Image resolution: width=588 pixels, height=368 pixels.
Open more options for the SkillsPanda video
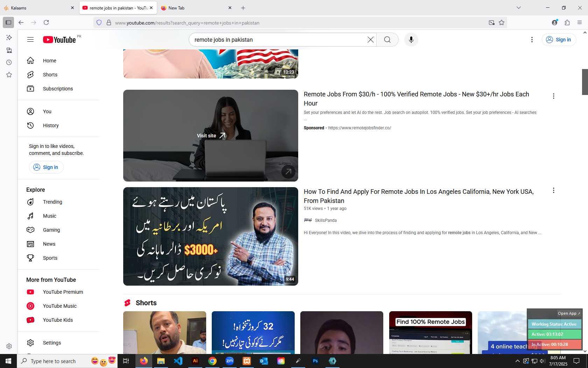(x=554, y=190)
